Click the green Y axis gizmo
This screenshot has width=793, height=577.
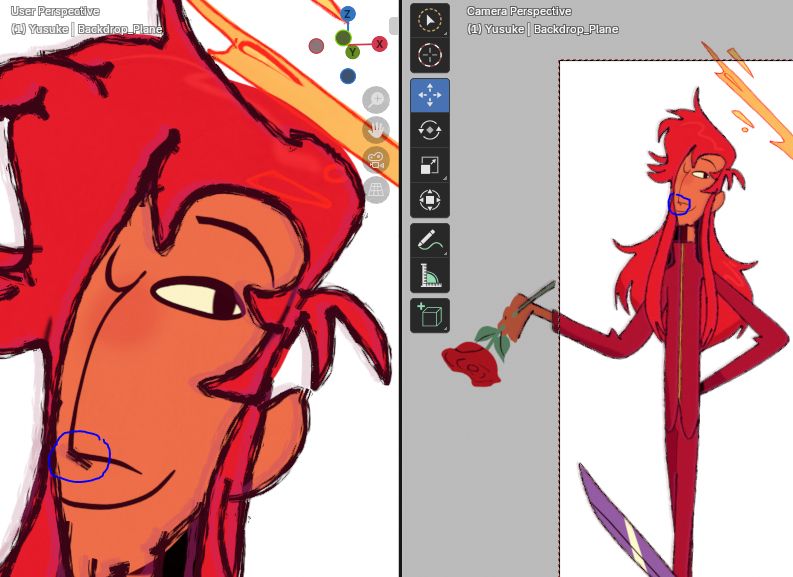(353, 51)
